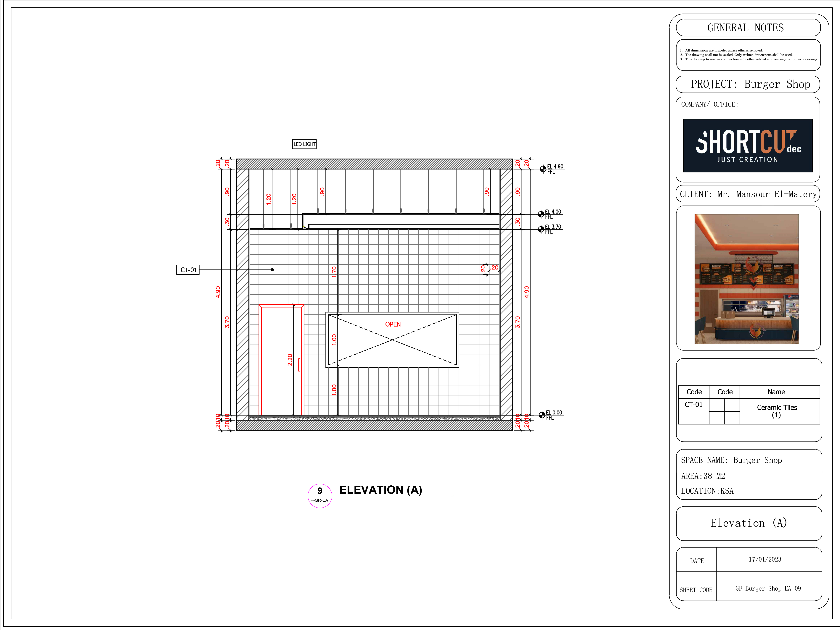Image resolution: width=840 pixels, height=630 pixels.
Task: Select the 2.20 door height dimension
Action: click(290, 360)
